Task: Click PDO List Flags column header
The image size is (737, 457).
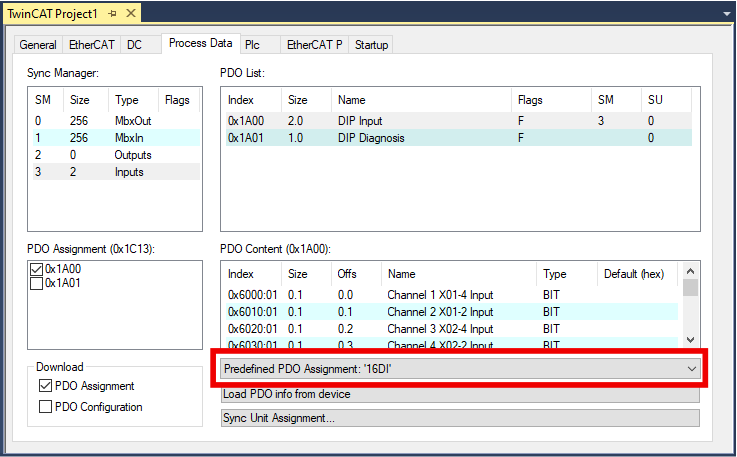Action: click(551, 100)
